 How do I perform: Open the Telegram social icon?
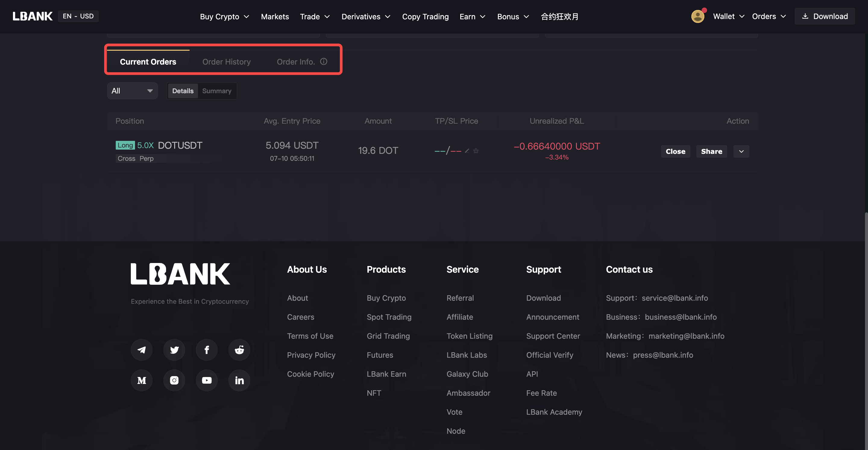[142, 350]
